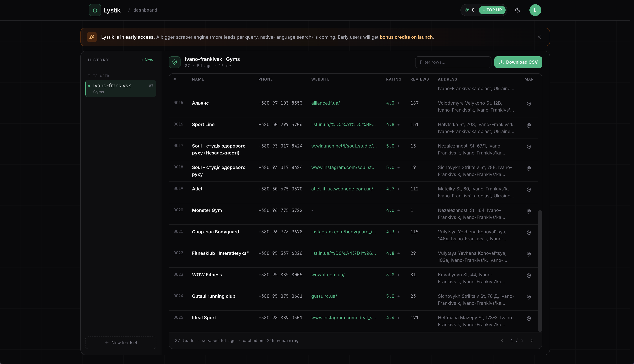Click the WEBSITE column header
This screenshot has width=634, height=364.
pos(320,79)
